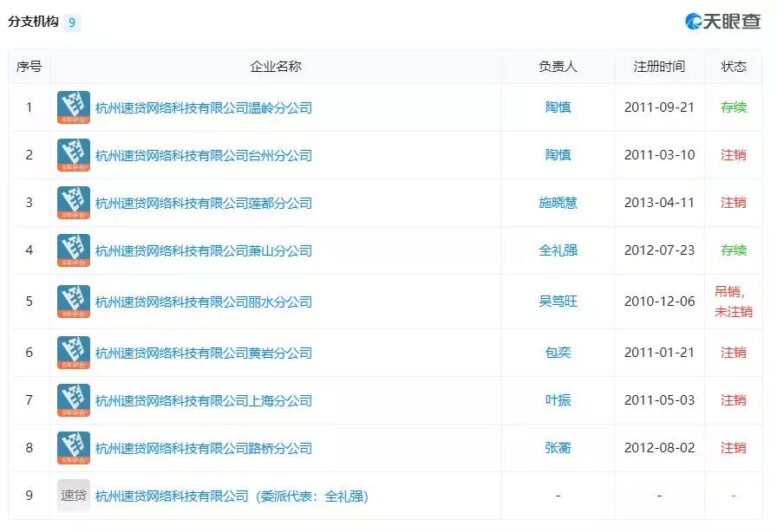The width and height of the screenshot is (777, 532).
Task: Click the logo icon for 萧山分公司 row
Action: tap(74, 250)
